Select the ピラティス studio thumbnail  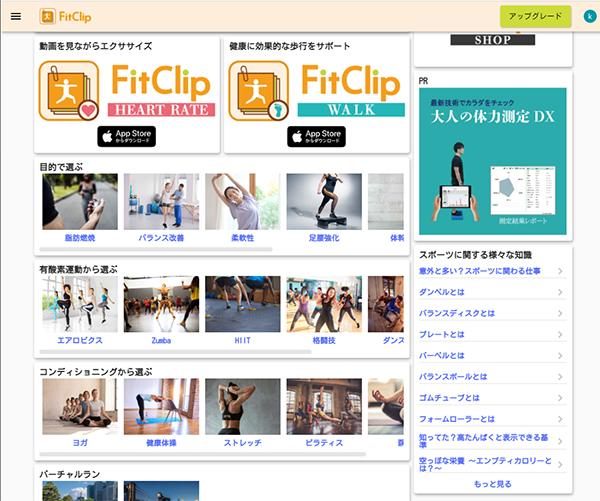324,406
